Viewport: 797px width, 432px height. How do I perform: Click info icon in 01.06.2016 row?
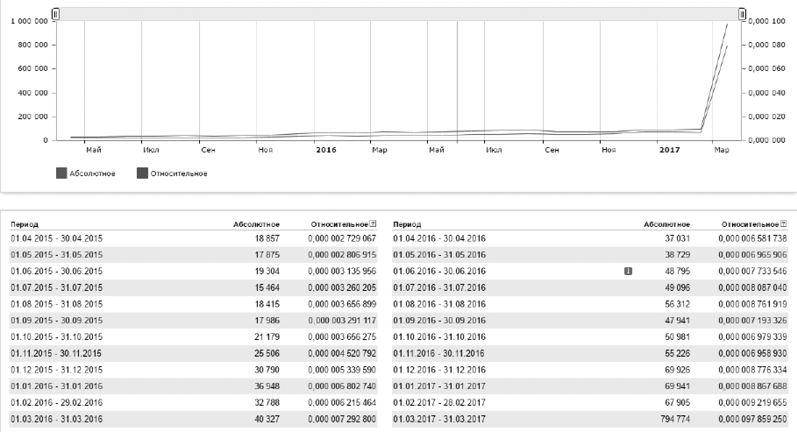click(628, 270)
